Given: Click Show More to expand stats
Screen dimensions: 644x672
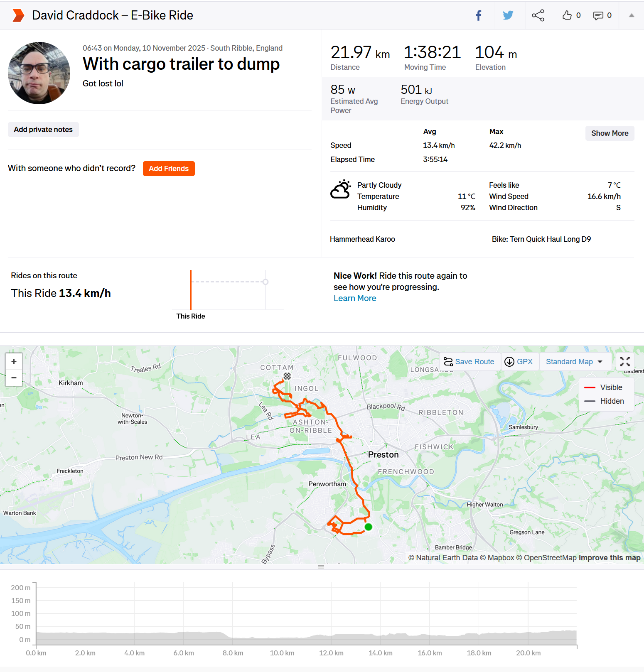Looking at the screenshot, I should click(x=610, y=133).
